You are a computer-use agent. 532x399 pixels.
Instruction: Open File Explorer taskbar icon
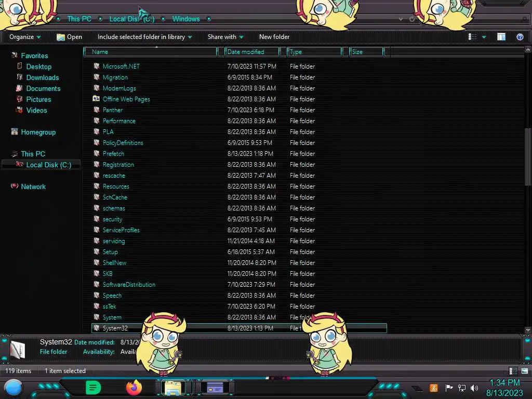click(x=173, y=388)
